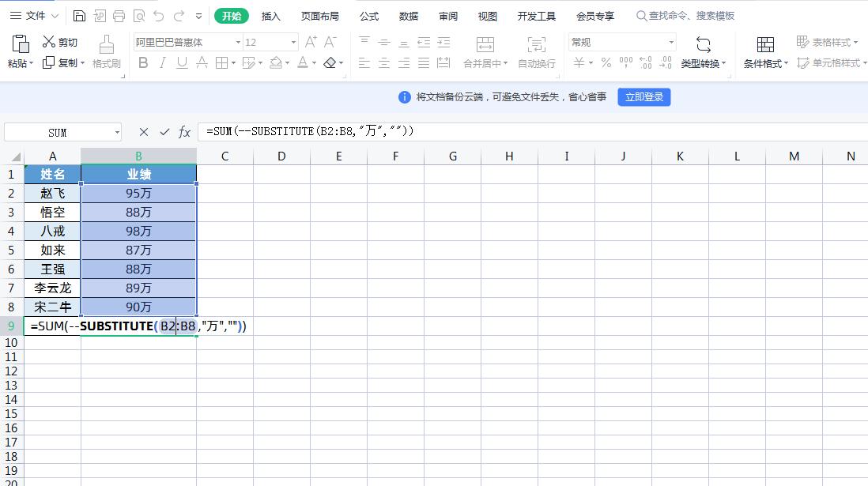Click the 查找命令 search box
The height and width of the screenshot is (486, 868).
685,16
